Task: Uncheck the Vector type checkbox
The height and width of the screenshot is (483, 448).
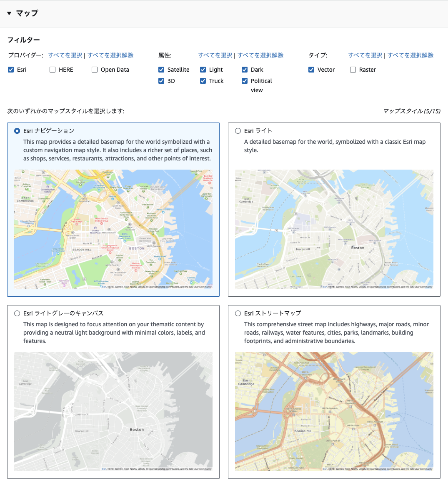Action: (311, 70)
